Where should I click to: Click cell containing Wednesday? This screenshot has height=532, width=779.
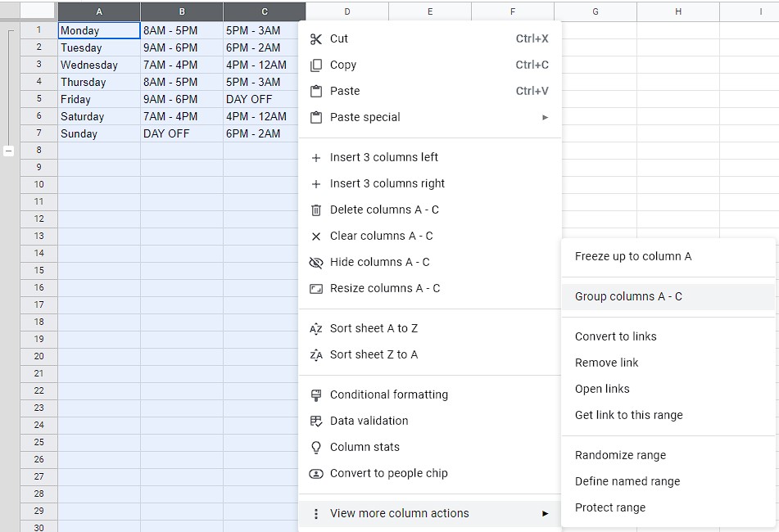(99, 65)
